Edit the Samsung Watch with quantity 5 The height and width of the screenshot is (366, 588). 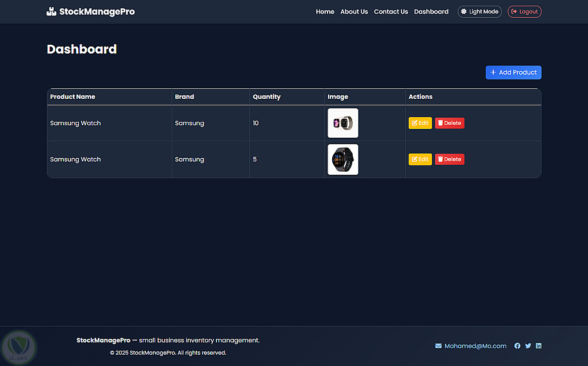[x=420, y=159]
